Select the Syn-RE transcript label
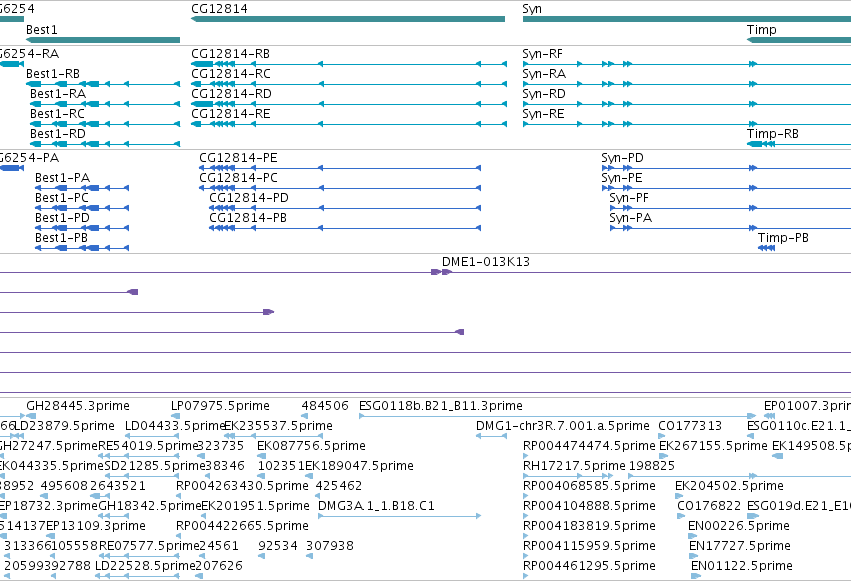Viewport: 851px width, 581px height. pyautogui.click(x=543, y=114)
